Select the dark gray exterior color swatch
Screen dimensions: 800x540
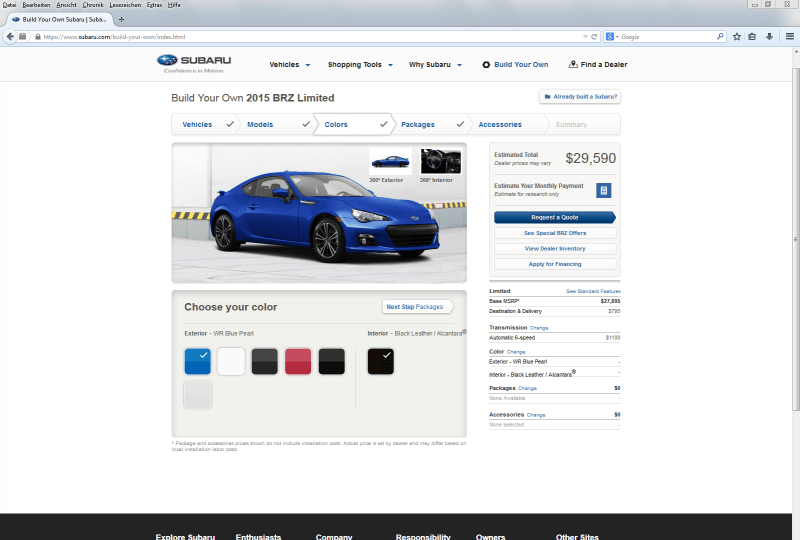coord(265,361)
